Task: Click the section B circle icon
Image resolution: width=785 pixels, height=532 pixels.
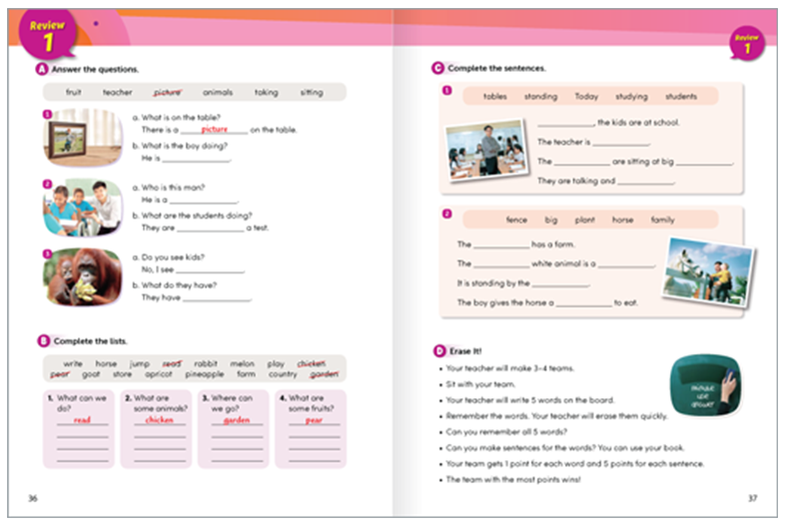Action: (x=44, y=340)
